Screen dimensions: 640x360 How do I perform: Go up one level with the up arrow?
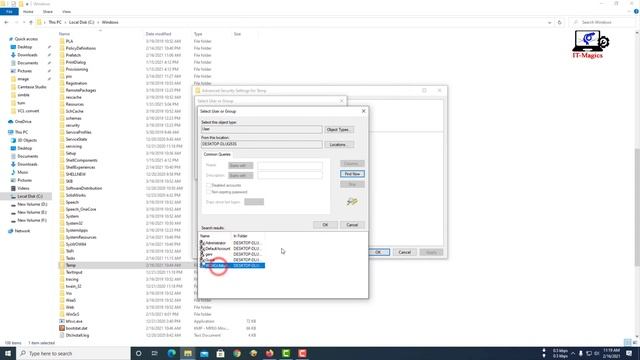tap(31, 22)
